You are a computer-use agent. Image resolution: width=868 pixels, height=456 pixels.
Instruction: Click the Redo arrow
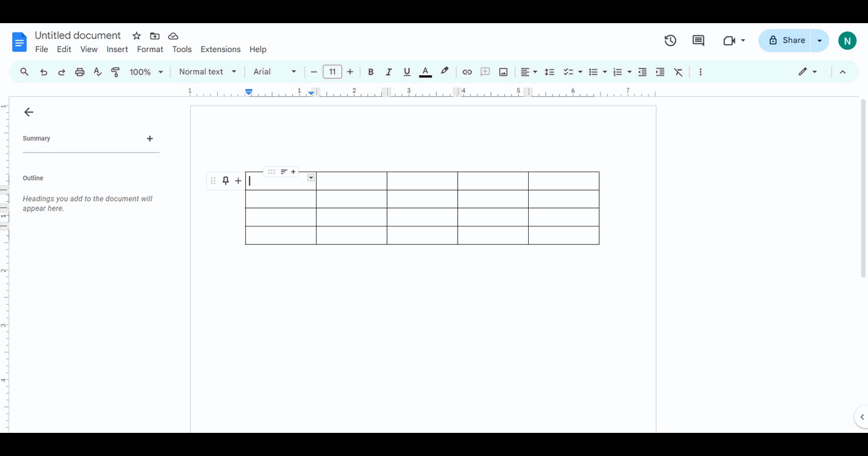pyautogui.click(x=61, y=72)
